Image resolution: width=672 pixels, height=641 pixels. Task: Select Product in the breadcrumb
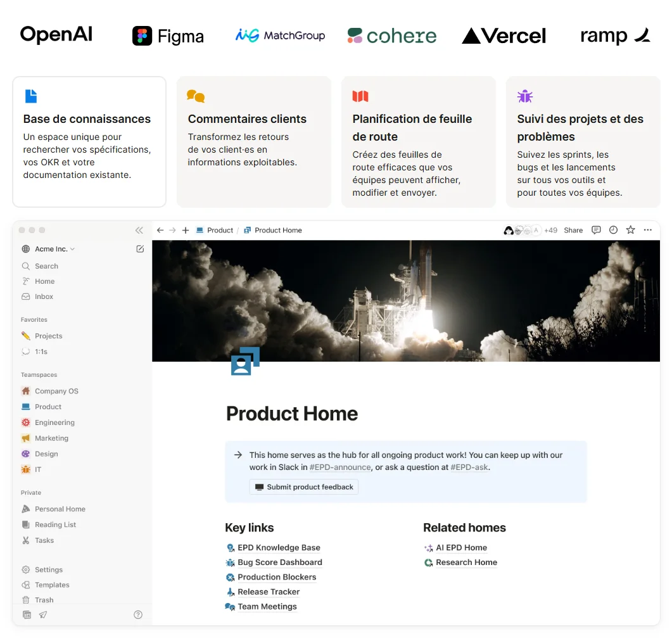coord(219,230)
